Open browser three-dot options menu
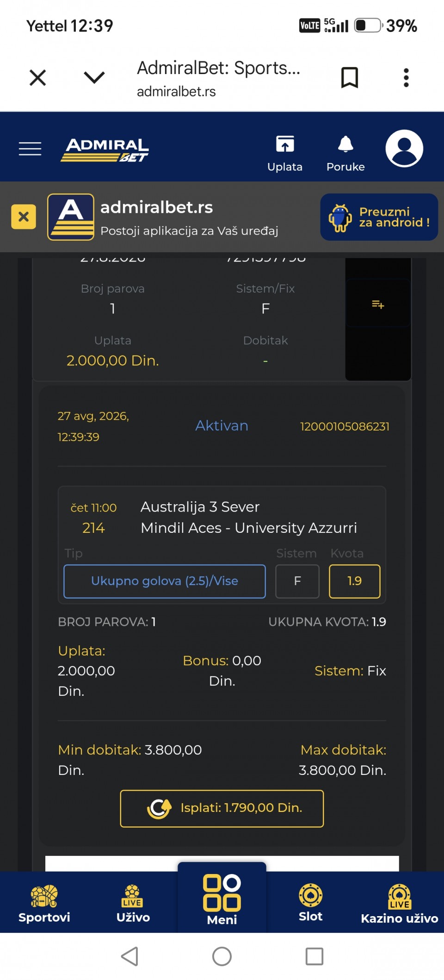The width and height of the screenshot is (444, 980). 406,78
